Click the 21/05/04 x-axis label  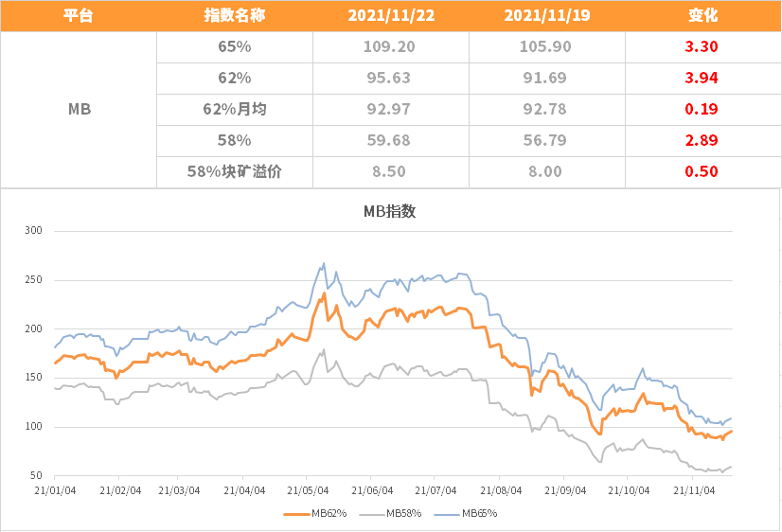click(x=308, y=490)
